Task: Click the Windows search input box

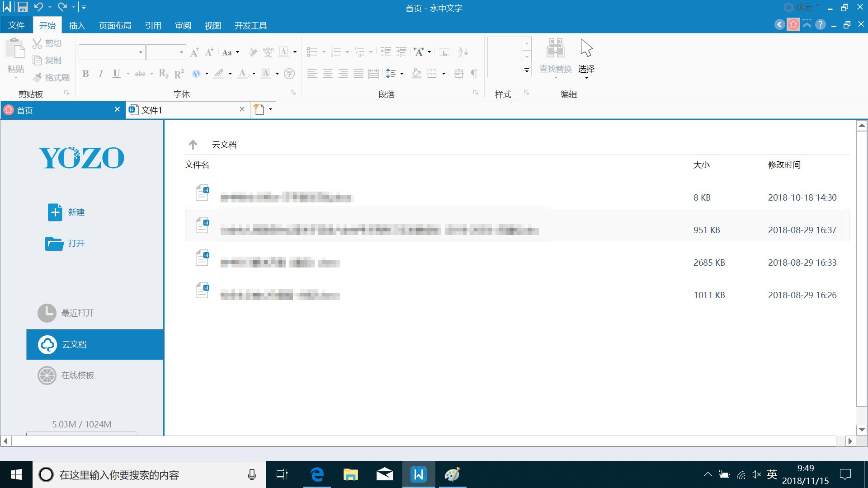Action: click(x=149, y=474)
